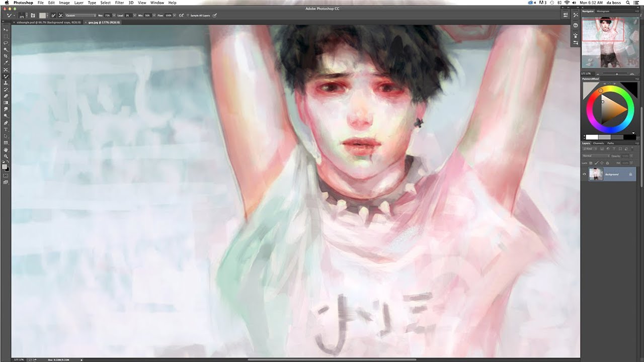Select the Gradient tool
Image resolution: width=644 pixels, height=362 pixels.
pos(6,103)
